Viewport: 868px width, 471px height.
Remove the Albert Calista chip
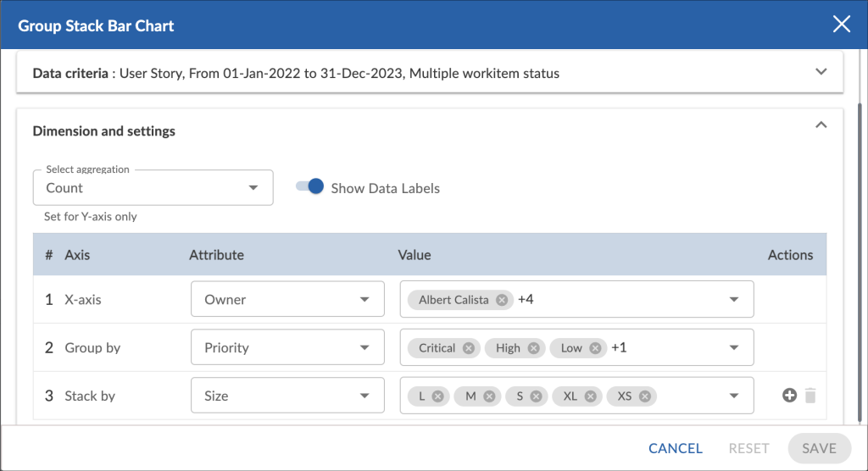coord(502,300)
